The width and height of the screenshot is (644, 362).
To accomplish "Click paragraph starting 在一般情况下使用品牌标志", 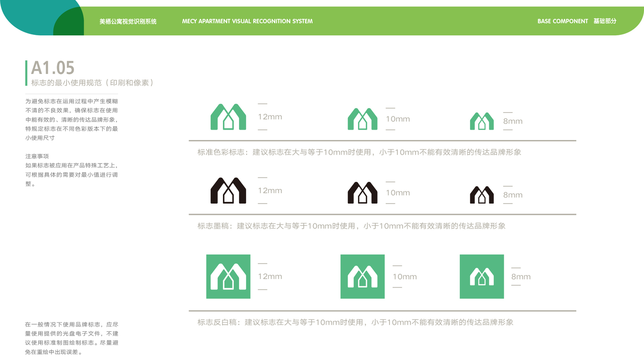I will (72, 338).
